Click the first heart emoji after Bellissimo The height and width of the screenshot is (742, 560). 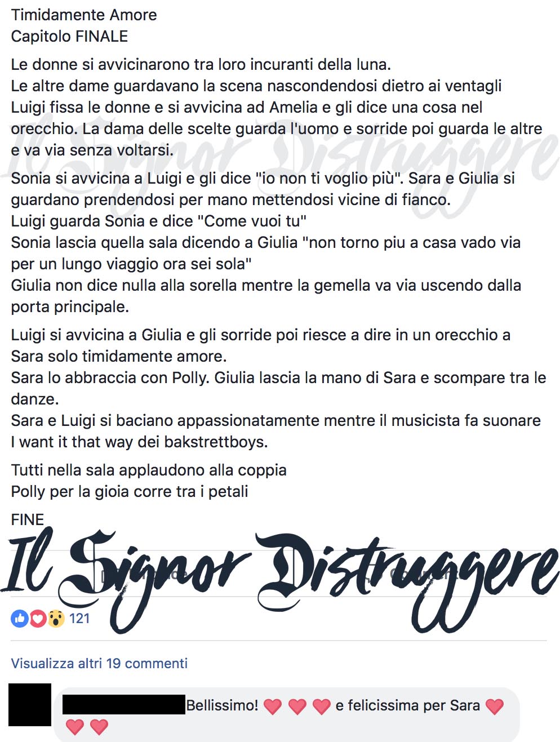(x=273, y=706)
